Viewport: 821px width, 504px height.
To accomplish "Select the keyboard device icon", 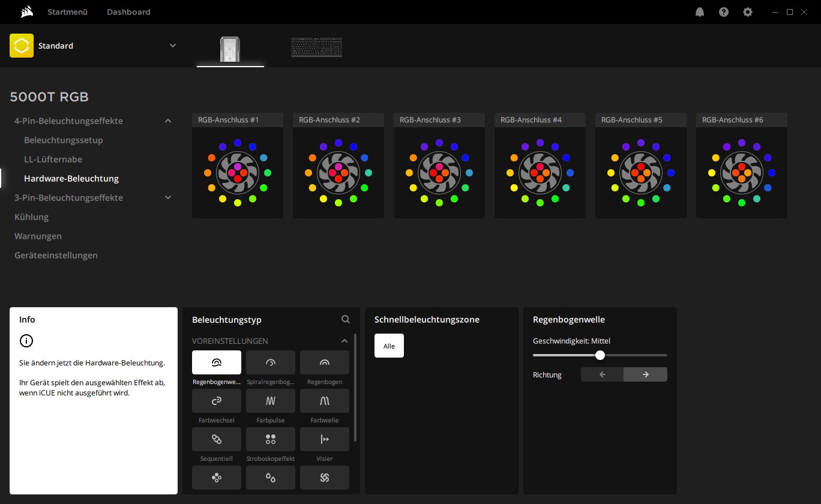I will [x=317, y=47].
